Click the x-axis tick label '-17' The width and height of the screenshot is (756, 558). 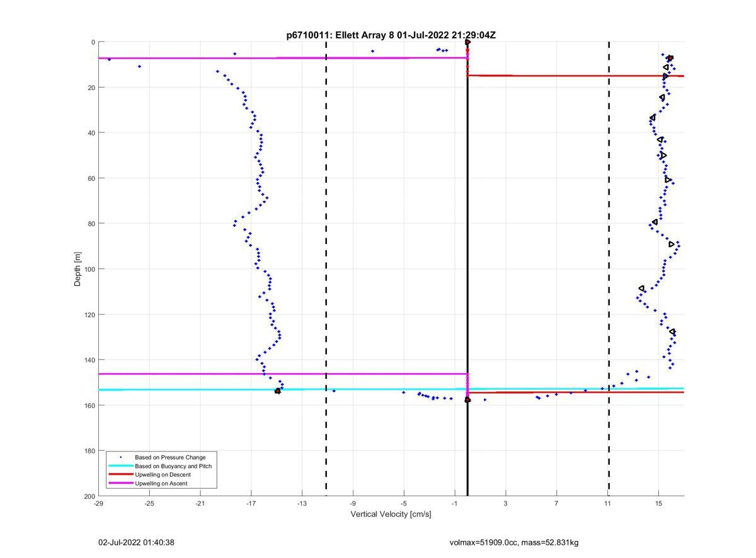251,503
